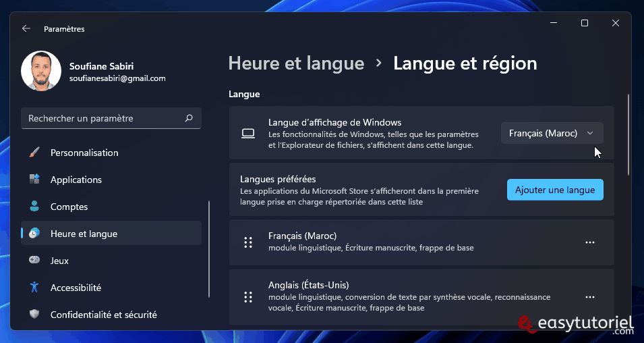Select the Français (Maroc) language row name
644x343 pixels.
click(x=302, y=236)
